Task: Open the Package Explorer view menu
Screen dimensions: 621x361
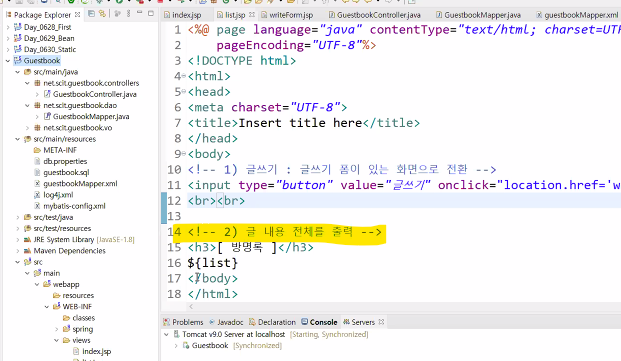Action: pyautogui.click(x=128, y=14)
